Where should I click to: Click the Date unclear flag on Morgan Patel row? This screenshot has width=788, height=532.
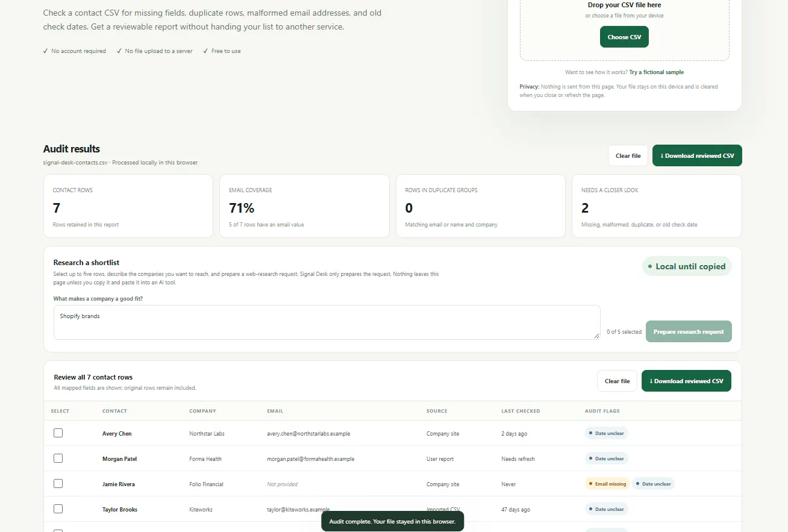pyautogui.click(x=606, y=458)
